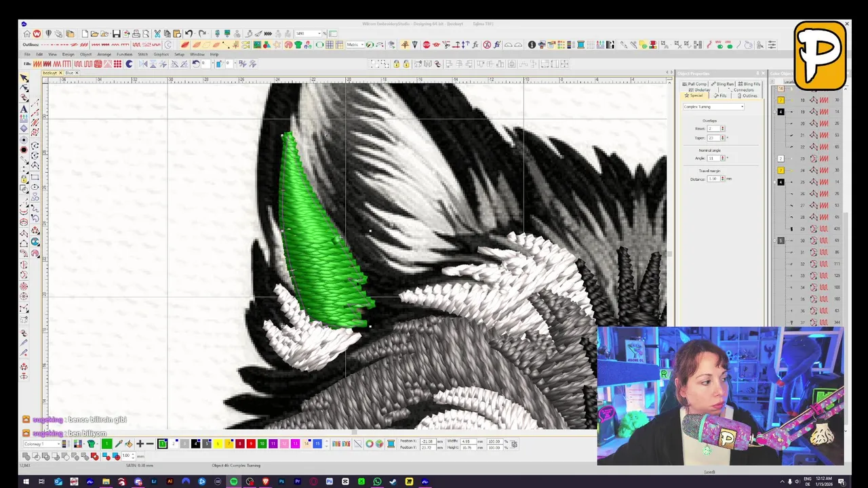Viewport: 868px width, 488px height.
Task: Paste using the clipboard icon
Action: [x=177, y=34]
